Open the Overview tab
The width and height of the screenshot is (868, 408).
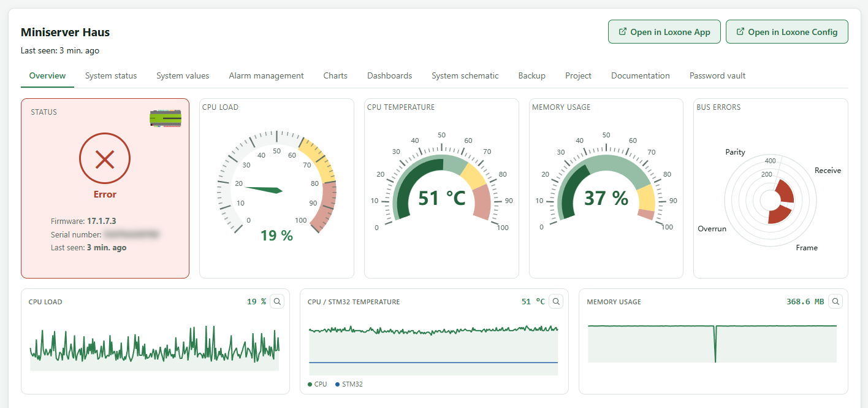(47, 76)
